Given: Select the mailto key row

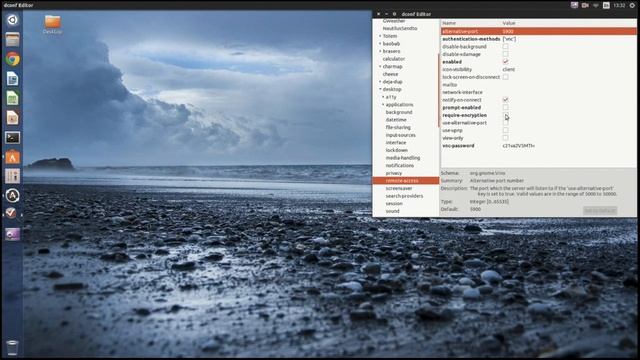Looking at the screenshot, I should pos(538,84).
